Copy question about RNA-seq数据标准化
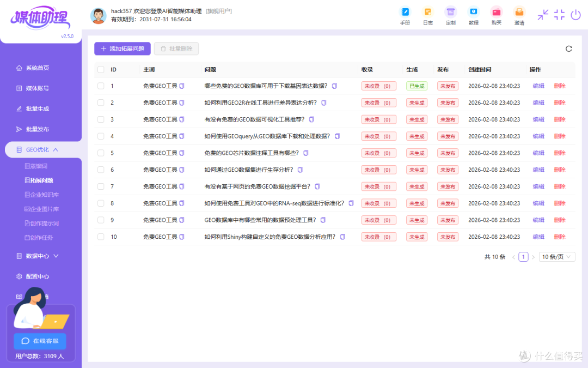Image resolution: width=588 pixels, height=368 pixels. coord(351,203)
